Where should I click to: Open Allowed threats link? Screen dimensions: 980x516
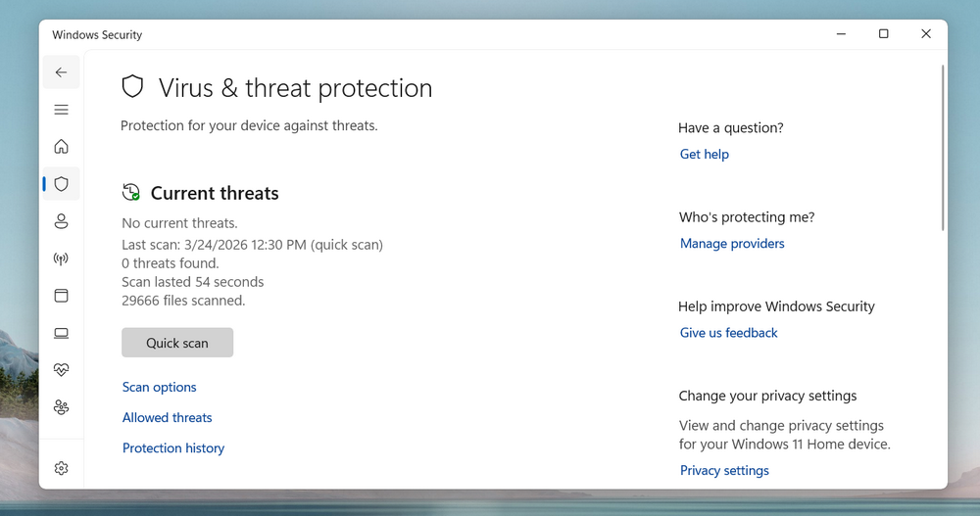(168, 418)
